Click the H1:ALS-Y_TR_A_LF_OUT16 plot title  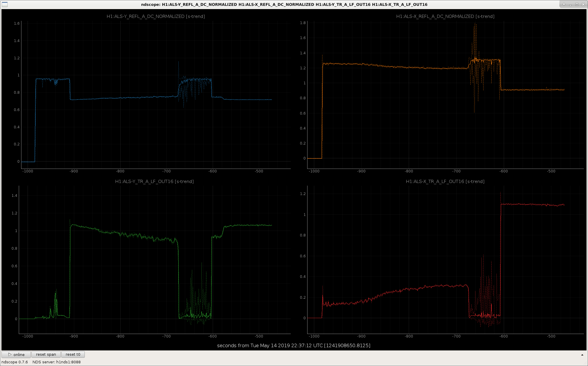click(x=154, y=182)
